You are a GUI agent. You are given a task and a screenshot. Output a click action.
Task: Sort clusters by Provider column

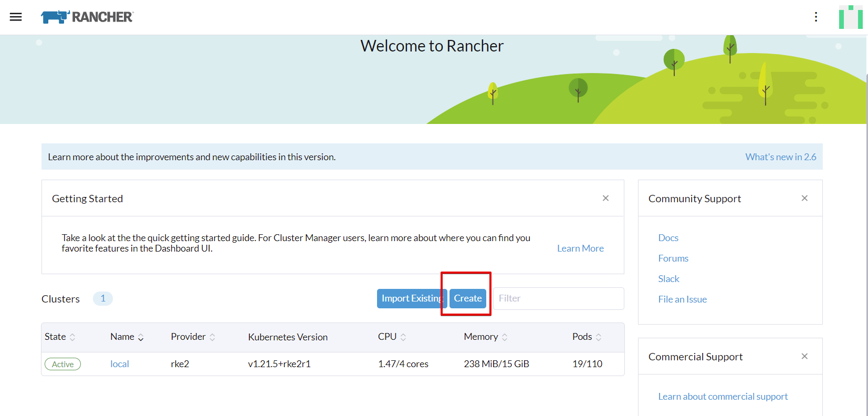[193, 337]
